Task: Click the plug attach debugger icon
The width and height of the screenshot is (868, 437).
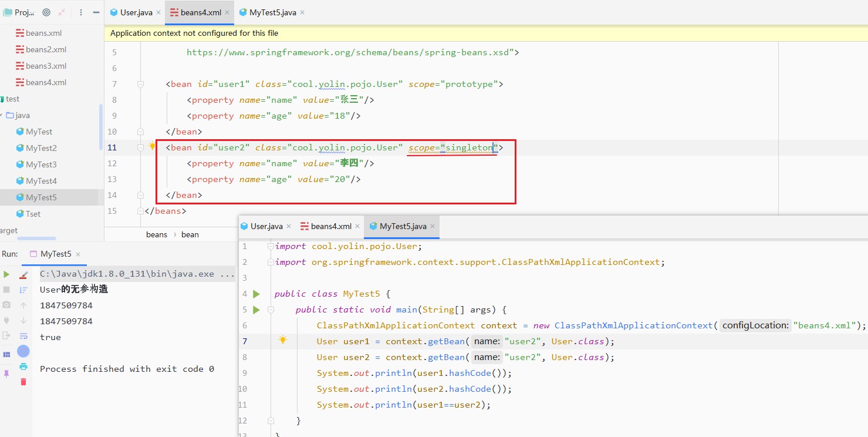Action: click(6, 320)
